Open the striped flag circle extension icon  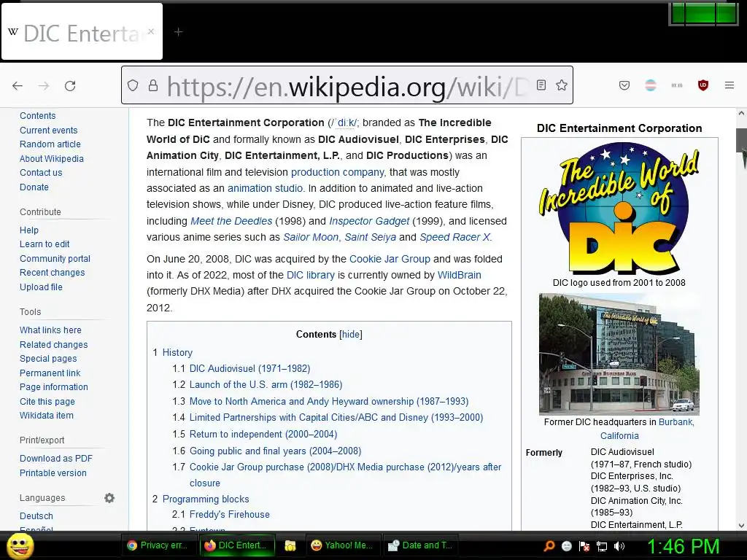(650, 86)
